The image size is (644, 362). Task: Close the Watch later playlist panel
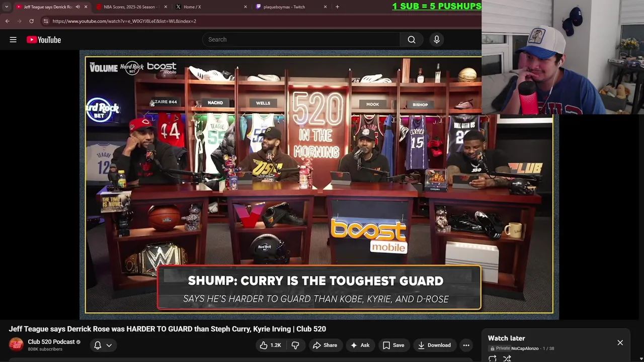[x=620, y=342]
